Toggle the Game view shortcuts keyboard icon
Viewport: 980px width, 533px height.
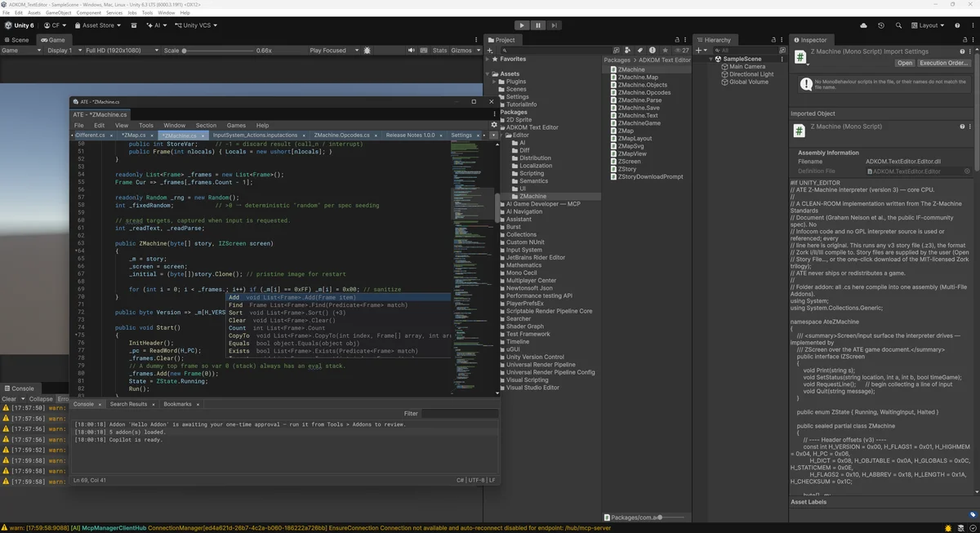[x=424, y=51]
